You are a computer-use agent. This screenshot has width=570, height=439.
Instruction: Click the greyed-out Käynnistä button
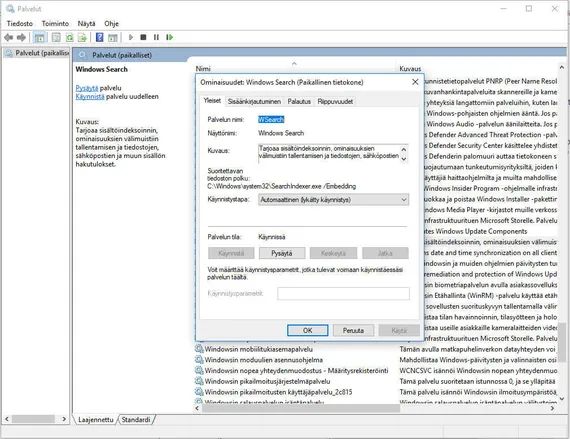[231, 253]
